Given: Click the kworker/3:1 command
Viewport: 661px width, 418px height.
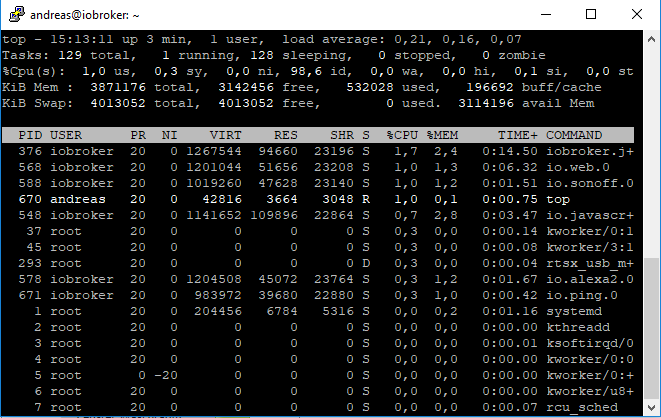Looking at the screenshot, I should [590, 247].
